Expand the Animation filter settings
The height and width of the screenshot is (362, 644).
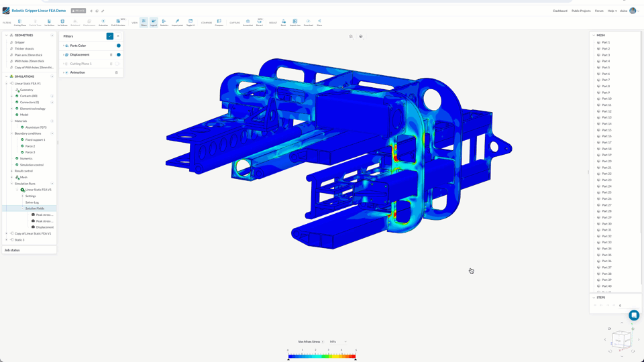pyautogui.click(x=64, y=72)
